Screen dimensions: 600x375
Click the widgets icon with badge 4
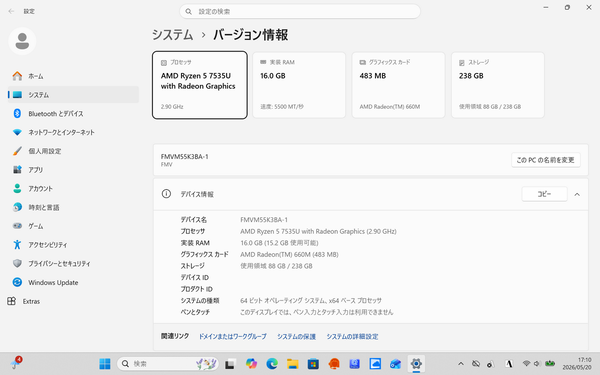click(x=16, y=362)
